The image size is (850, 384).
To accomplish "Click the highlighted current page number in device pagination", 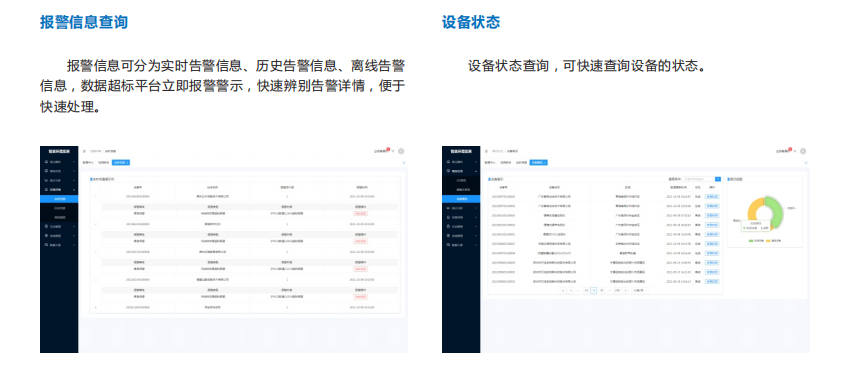I will 594,290.
